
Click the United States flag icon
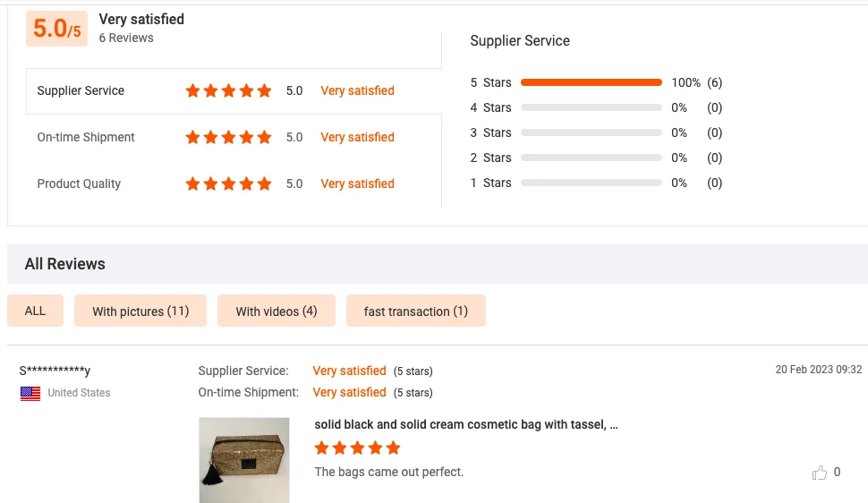(30, 393)
